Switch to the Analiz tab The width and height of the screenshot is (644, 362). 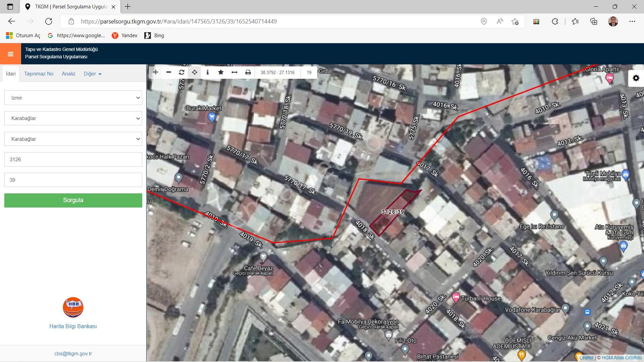[68, 74]
